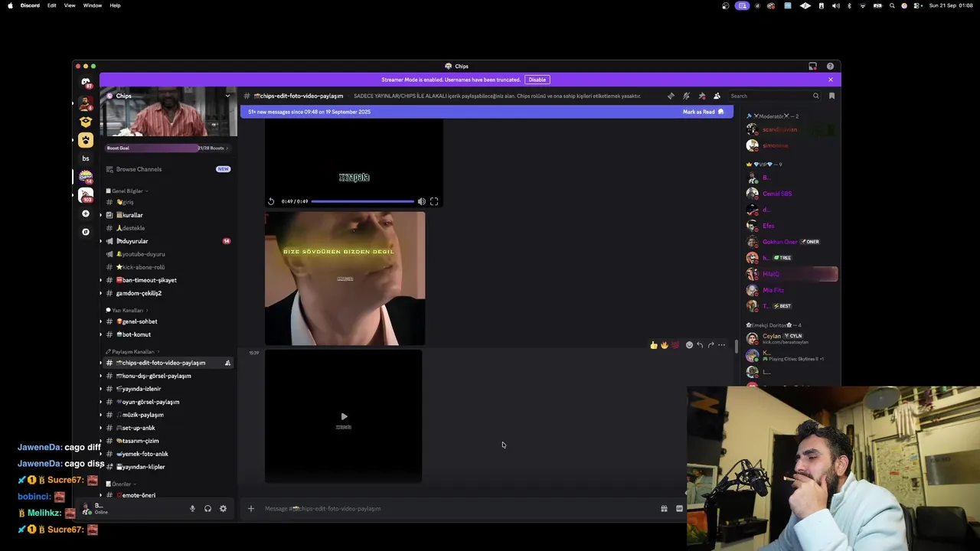Open Help question mark icon in title bar
Image resolution: width=980 pixels, height=551 pixels.
click(830, 67)
